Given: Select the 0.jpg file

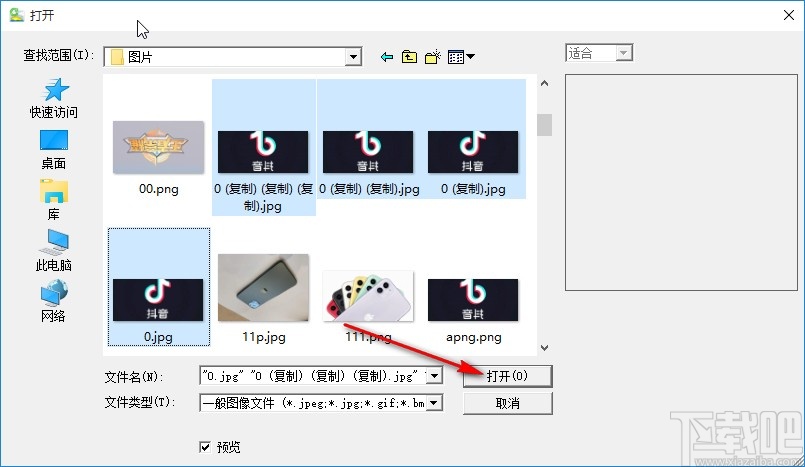Looking at the screenshot, I should pos(159,287).
